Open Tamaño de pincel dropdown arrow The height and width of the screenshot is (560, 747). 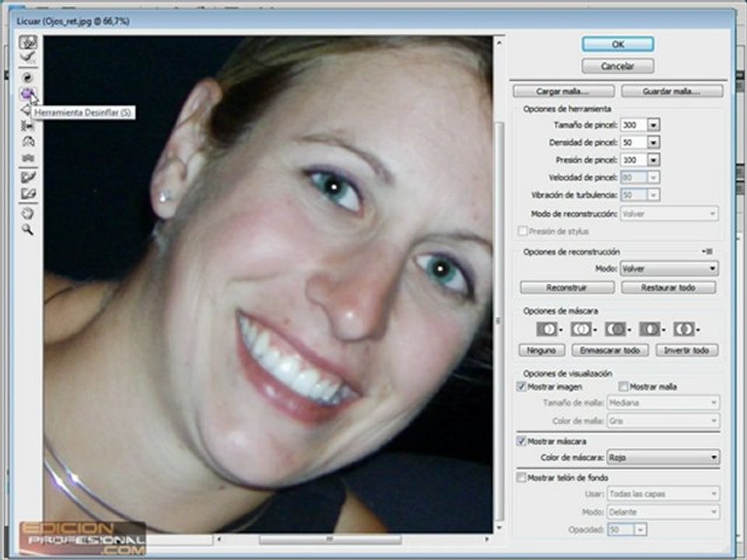click(x=654, y=125)
